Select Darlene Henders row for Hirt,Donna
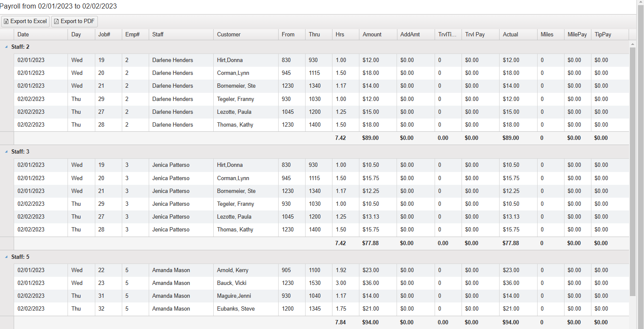This screenshot has width=644, height=329. (321, 60)
